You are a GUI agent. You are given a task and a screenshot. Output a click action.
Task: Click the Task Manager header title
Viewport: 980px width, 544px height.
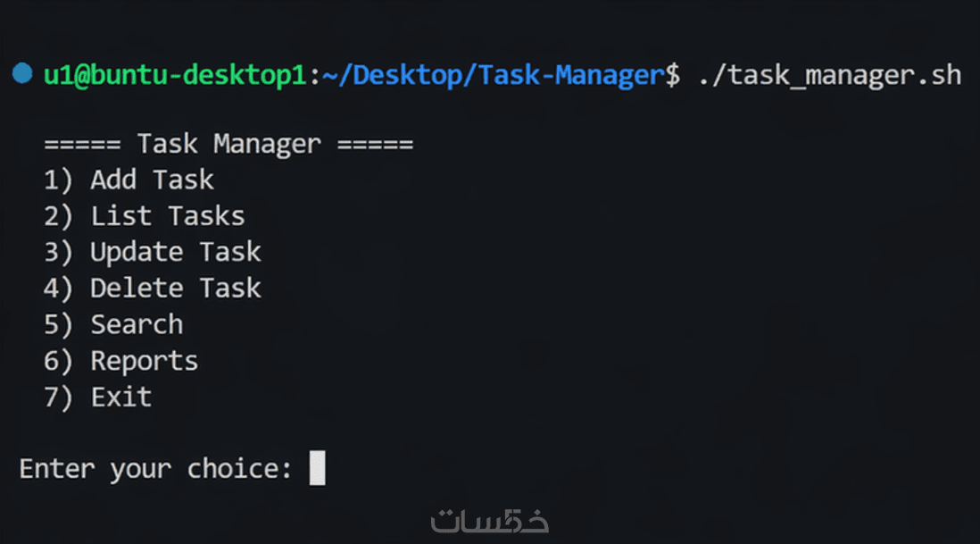tap(228, 144)
